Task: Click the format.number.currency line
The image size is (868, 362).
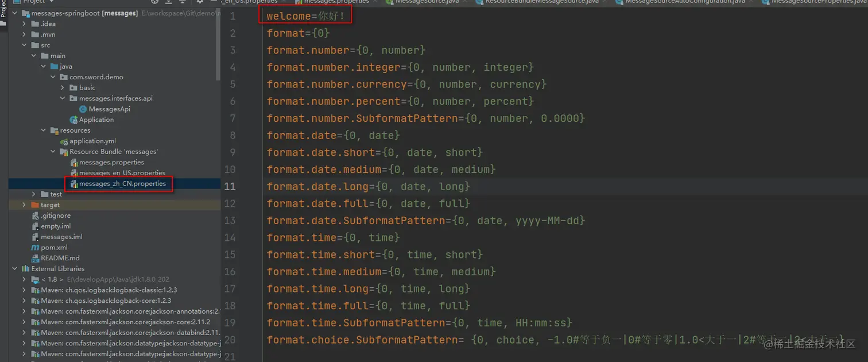Action: [x=406, y=84]
